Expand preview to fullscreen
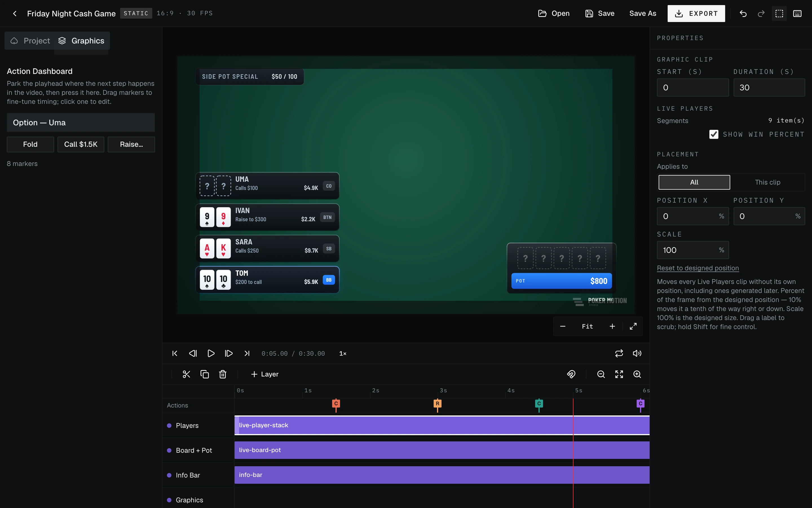 (633, 326)
